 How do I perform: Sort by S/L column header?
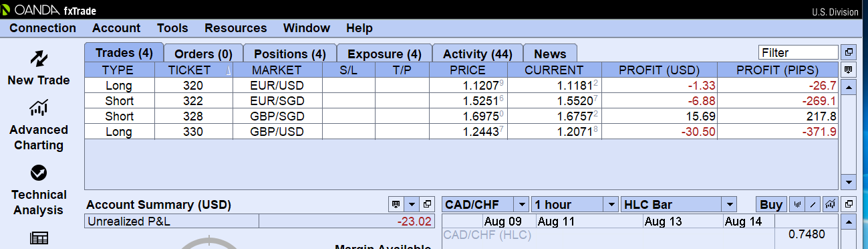[348, 70]
